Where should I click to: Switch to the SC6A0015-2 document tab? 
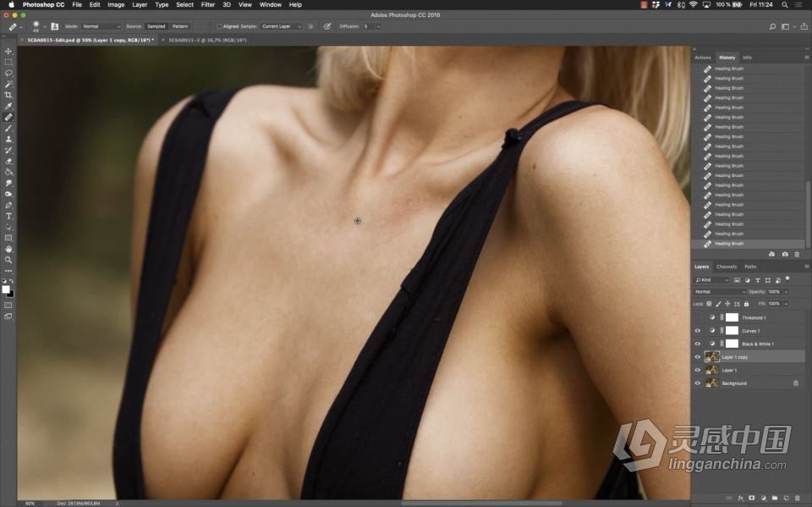207,40
